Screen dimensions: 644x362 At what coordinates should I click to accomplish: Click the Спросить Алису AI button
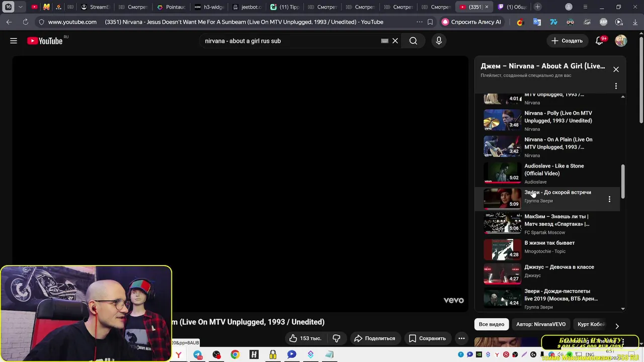[x=471, y=22]
